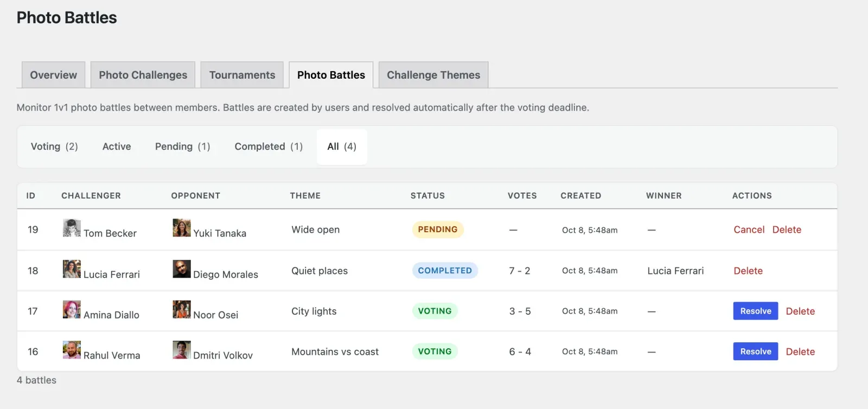This screenshot has width=868, height=409.
Task: Click Noor Osei's avatar thumbnail
Action: click(x=182, y=309)
